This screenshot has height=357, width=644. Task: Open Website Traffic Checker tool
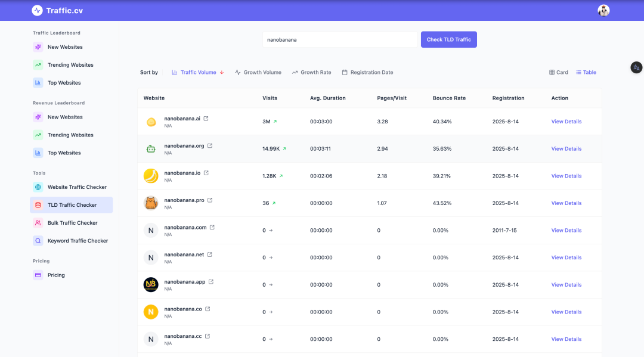(71, 187)
